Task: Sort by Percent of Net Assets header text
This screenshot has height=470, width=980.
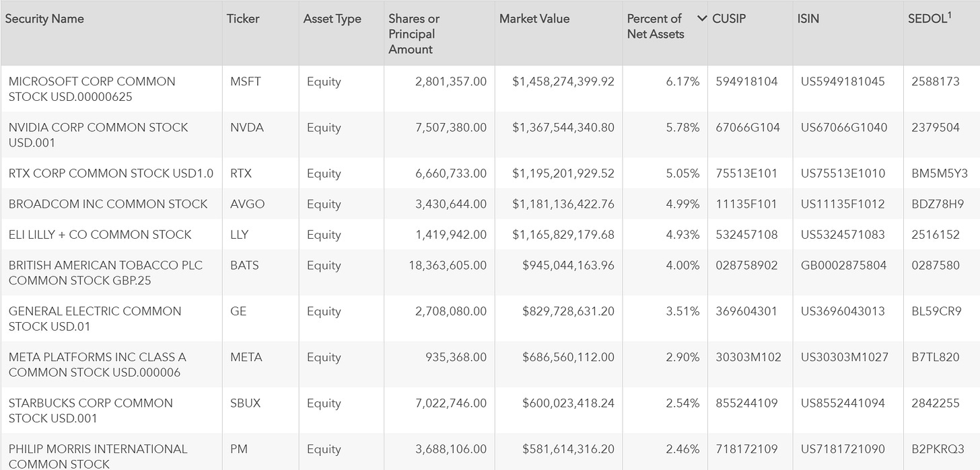Action: [656, 26]
